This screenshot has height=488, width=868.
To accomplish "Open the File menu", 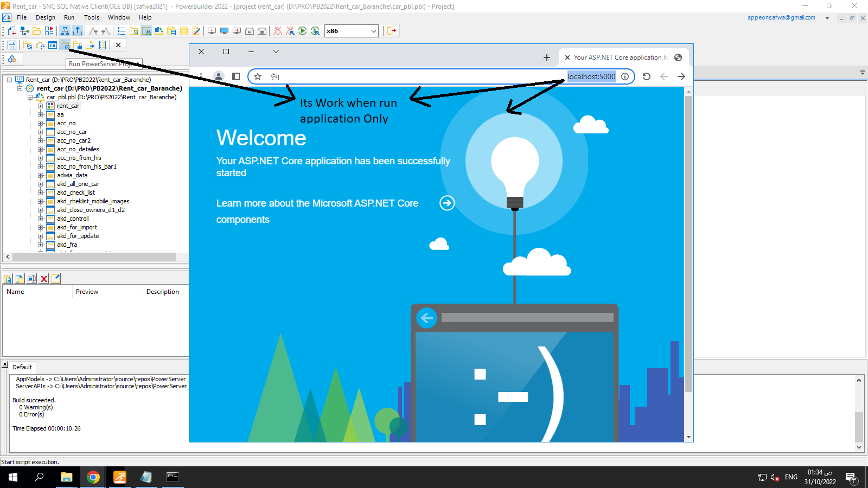I will point(22,17).
